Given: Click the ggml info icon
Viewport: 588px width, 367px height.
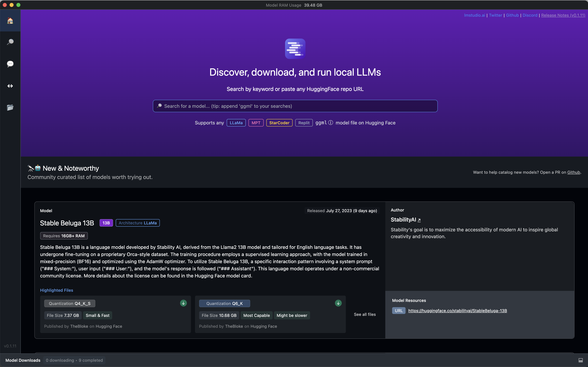Looking at the screenshot, I should click(x=331, y=123).
